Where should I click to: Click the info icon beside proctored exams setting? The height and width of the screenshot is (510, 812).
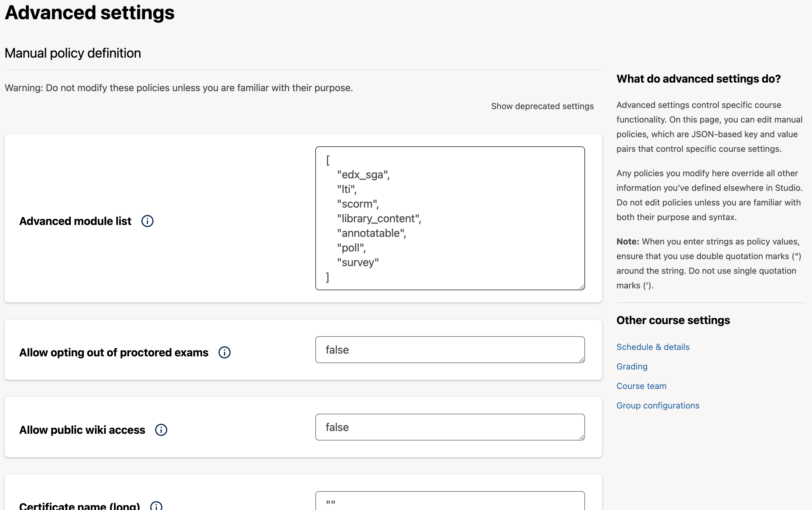pyautogui.click(x=225, y=352)
